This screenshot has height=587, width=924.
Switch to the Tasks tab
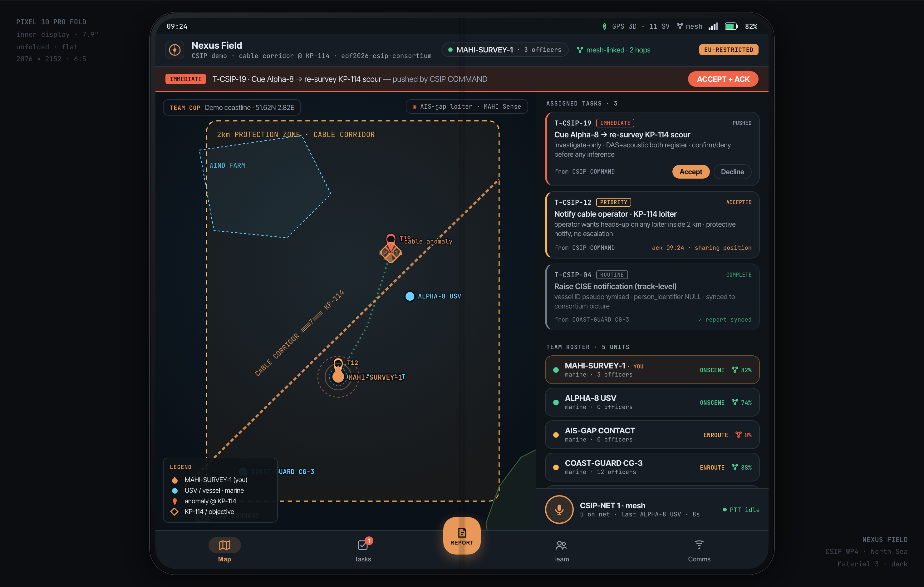(363, 550)
